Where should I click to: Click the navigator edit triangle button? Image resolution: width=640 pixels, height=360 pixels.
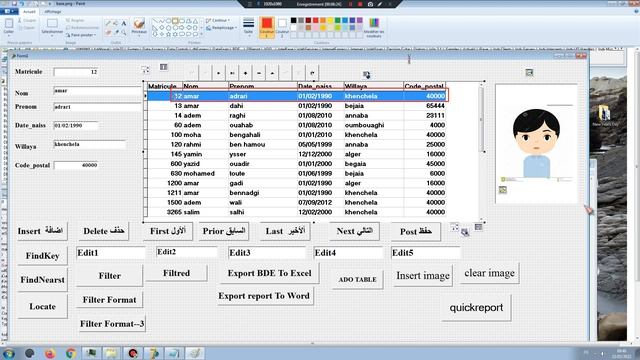point(272,73)
